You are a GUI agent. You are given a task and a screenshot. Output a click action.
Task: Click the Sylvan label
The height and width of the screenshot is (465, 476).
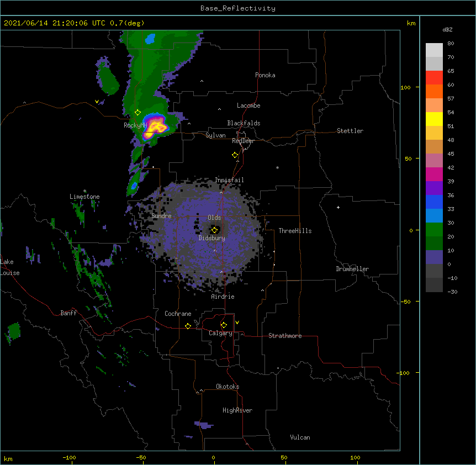tap(215, 135)
